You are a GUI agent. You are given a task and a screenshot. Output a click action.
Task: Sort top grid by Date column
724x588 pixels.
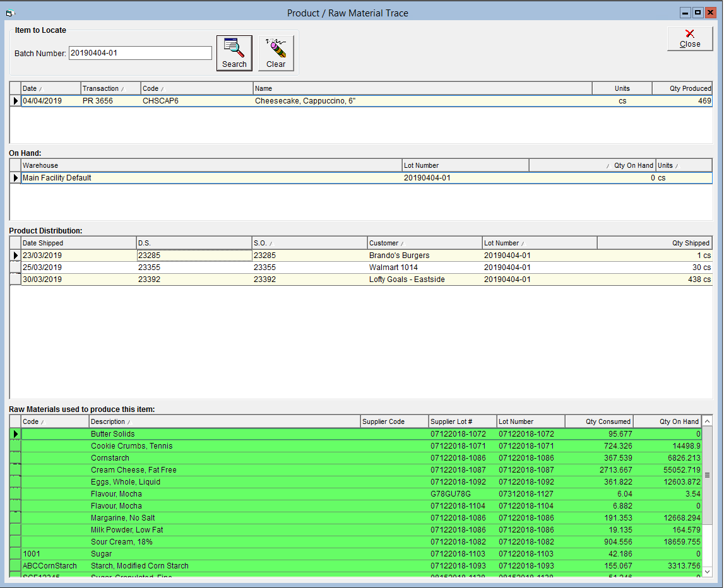point(50,88)
